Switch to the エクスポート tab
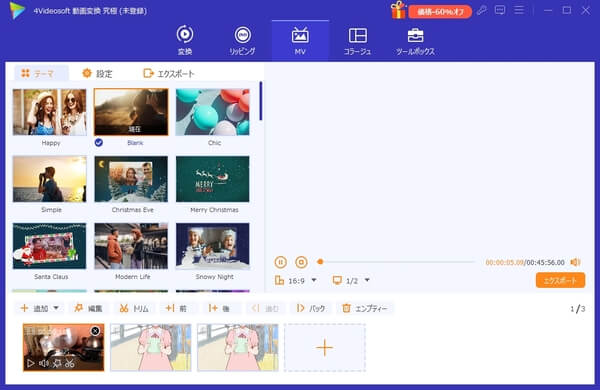600x390 pixels. point(168,73)
